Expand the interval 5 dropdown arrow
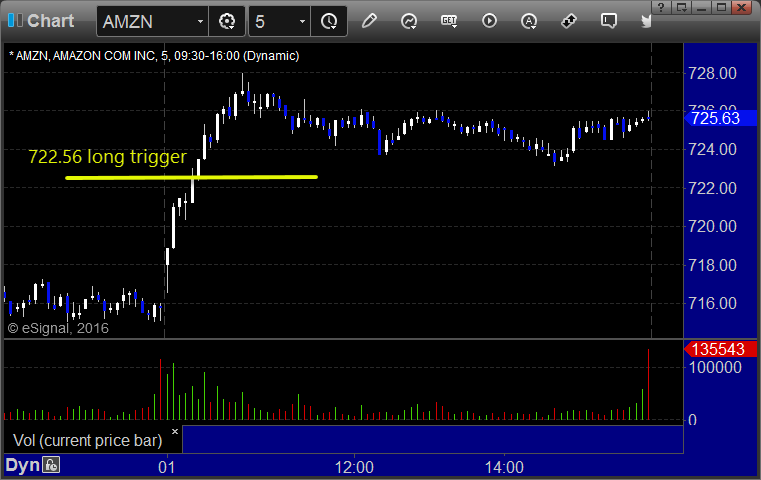The width and height of the screenshot is (761, 480). [x=302, y=21]
